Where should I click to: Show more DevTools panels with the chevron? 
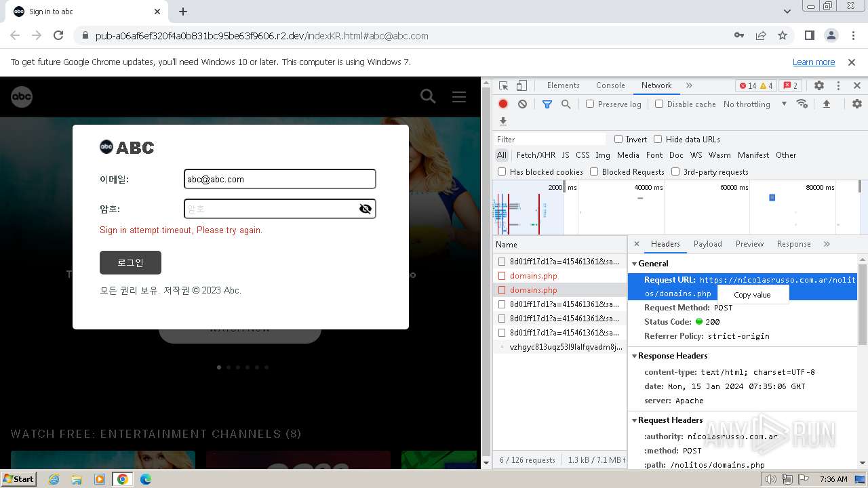pos(689,85)
